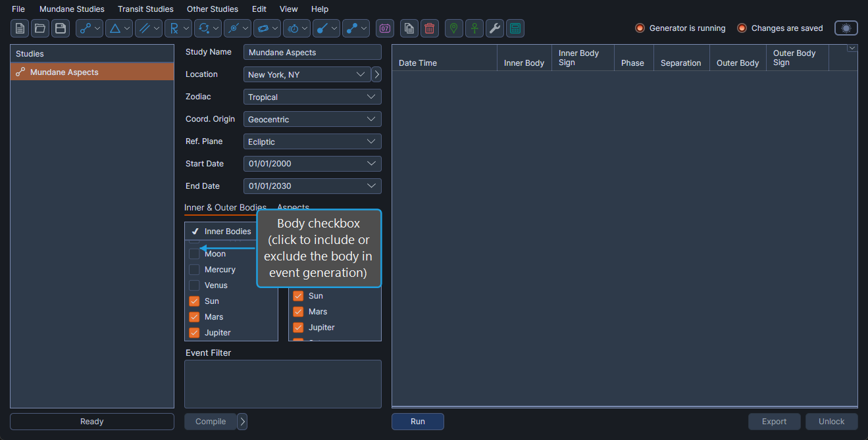Open the End Date 01/01/2030 picker
This screenshot has height=440, width=868.
coord(313,186)
